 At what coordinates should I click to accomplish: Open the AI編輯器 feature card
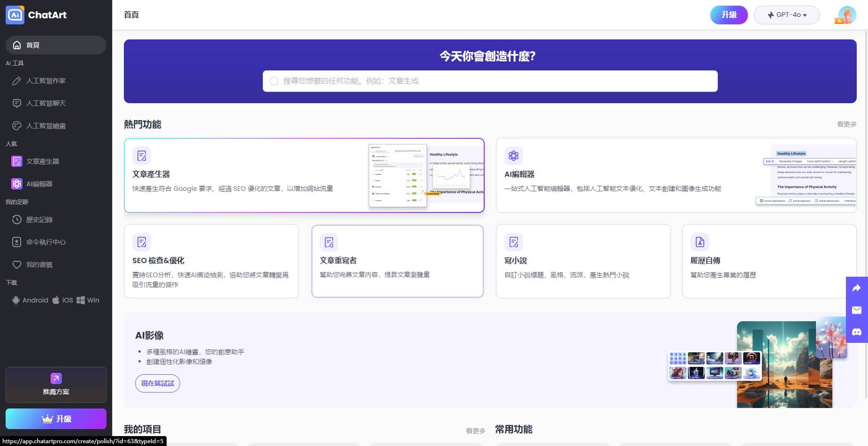click(676, 175)
